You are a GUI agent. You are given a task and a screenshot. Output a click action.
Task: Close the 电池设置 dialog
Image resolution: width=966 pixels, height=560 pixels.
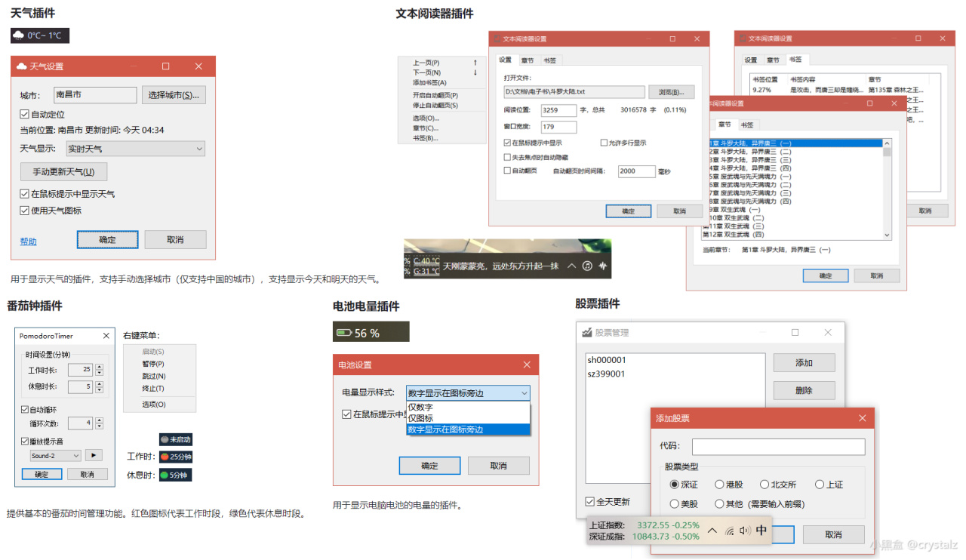pyautogui.click(x=527, y=365)
